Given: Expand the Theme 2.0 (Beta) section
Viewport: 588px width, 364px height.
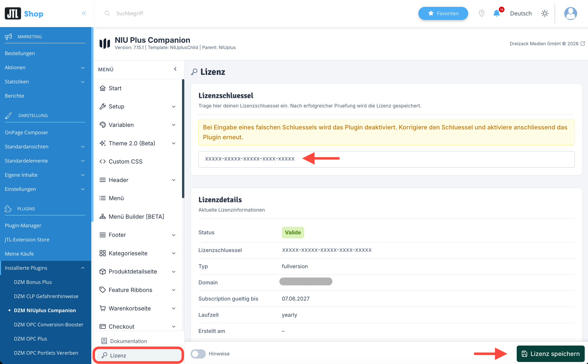Looking at the screenshot, I should point(138,143).
